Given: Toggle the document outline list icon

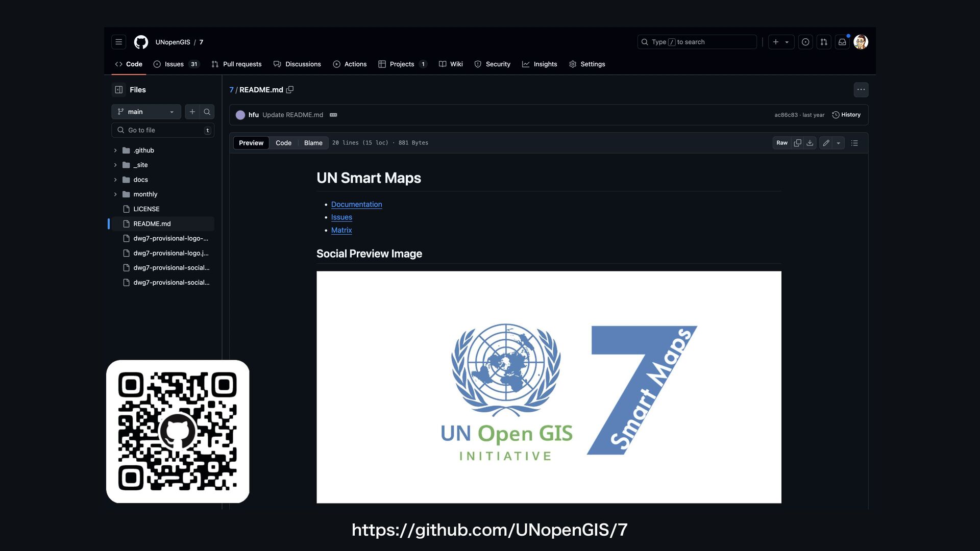Looking at the screenshot, I should (x=854, y=143).
